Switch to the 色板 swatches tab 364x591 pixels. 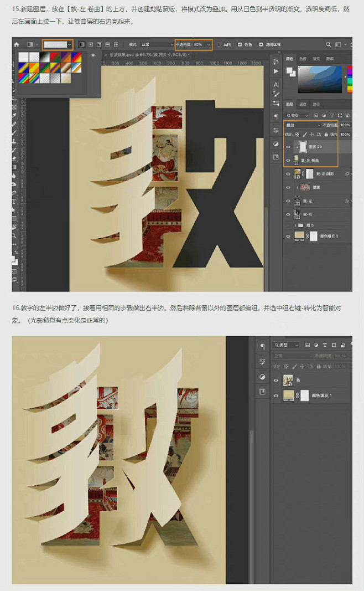click(x=303, y=59)
